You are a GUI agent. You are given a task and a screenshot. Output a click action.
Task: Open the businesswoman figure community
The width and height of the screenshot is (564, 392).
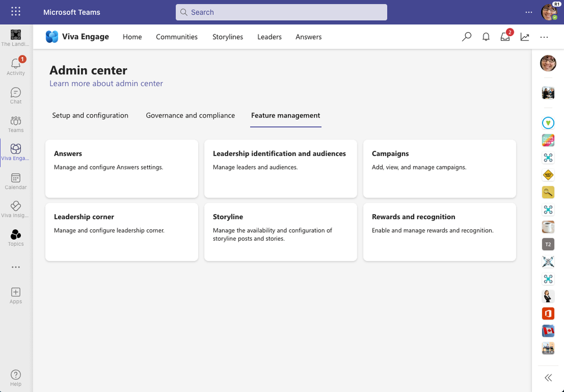548,296
